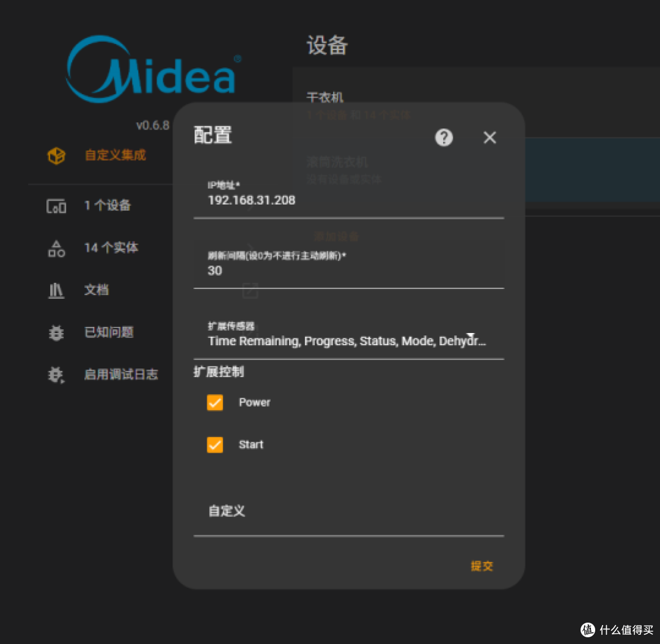This screenshot has height=644, width=660.
Task: Expand the sensors list showing Time Remaining
Action: [x=348, y=334]
